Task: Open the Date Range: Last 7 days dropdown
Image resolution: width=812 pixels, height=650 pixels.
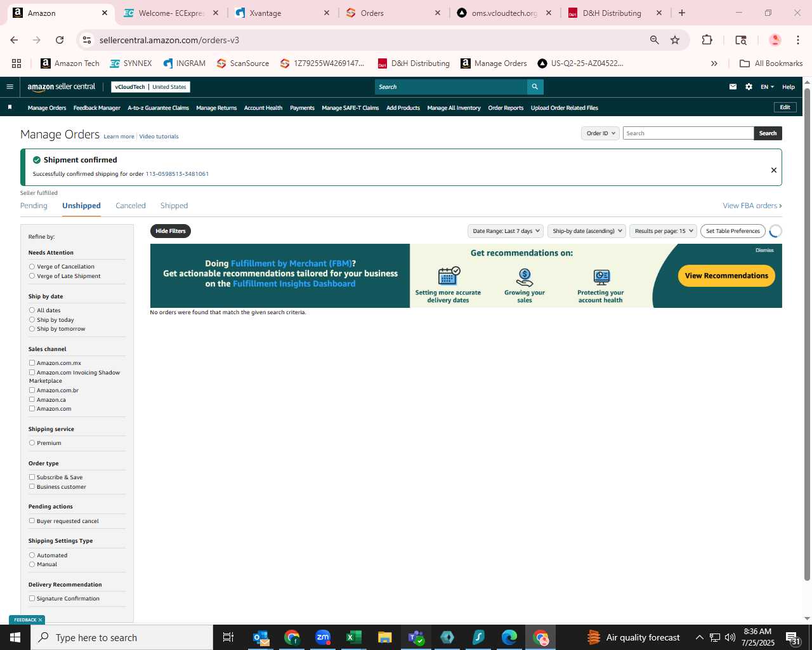Action: click(506, 231)
